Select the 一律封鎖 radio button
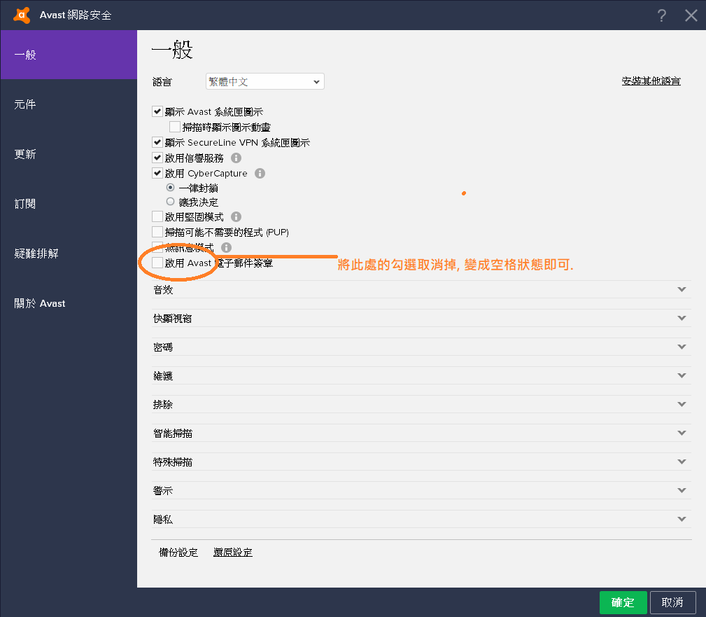This screenshot has height=617, width=706. click(170, 187)
